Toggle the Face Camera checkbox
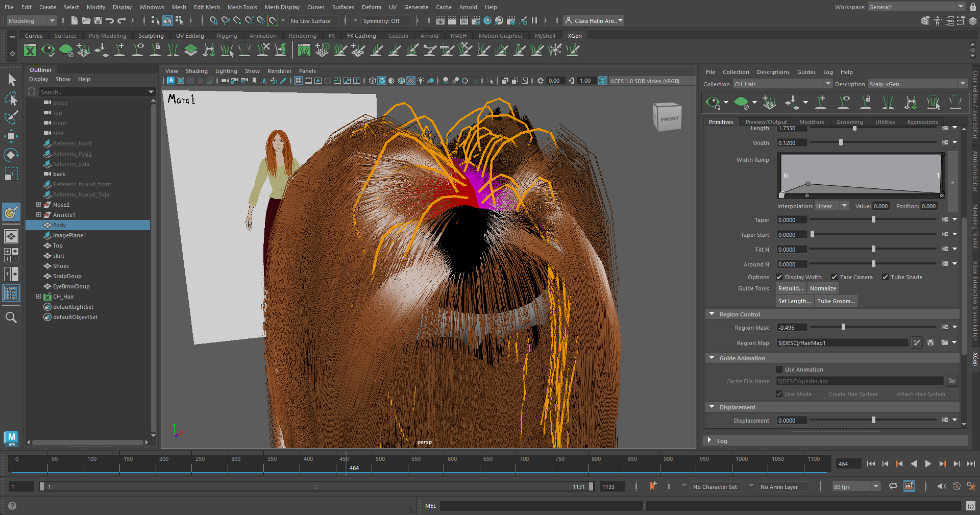The image size is (980, 515). coord(834,277)
